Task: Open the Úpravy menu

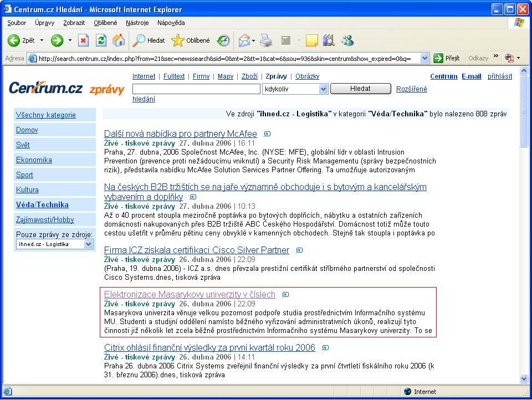Action: [44, 23]
